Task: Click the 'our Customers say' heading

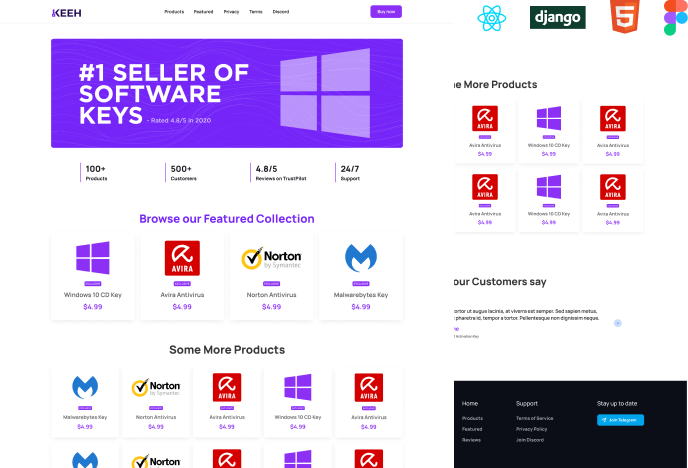Action: 500,282
